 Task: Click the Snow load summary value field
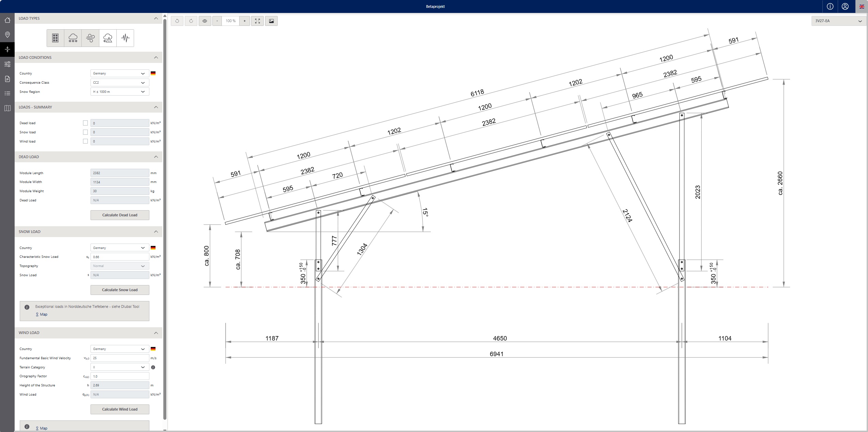(x=120, y=132)
